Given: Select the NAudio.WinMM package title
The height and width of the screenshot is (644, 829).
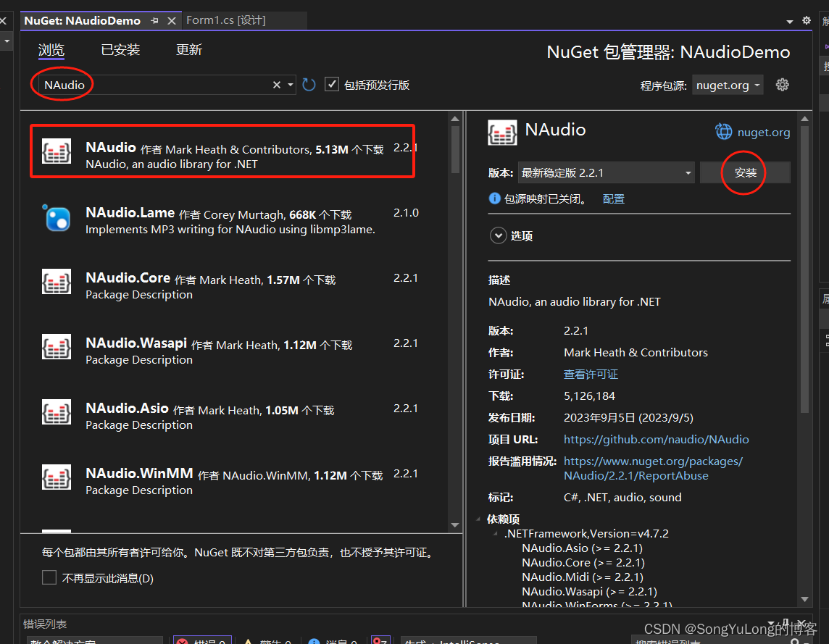Looking at the screenshot, I should 140,473.
